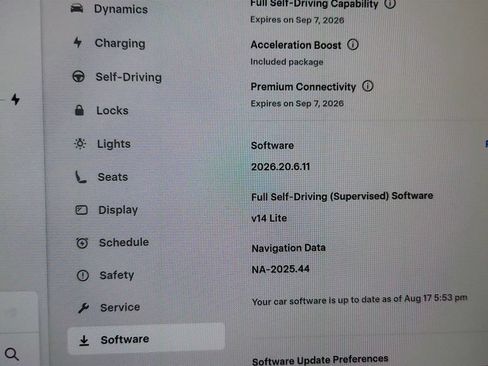The height and width of the screenshot is (366, 488).
Task: Click the Software download arrow icon
Action: pyautogui.click(x=84, y=340)
